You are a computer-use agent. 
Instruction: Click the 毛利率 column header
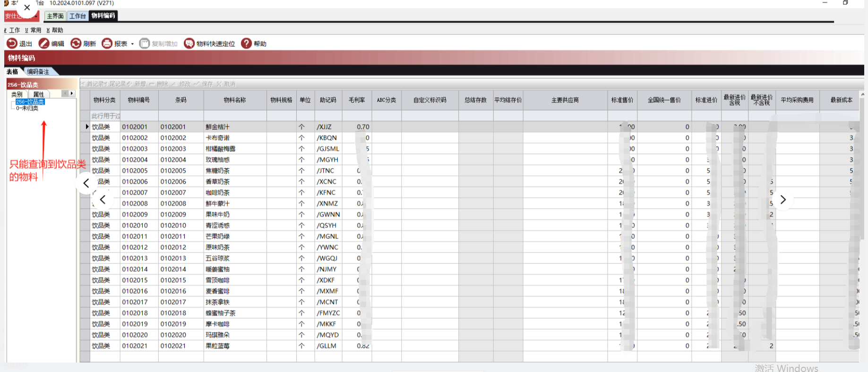357,100
